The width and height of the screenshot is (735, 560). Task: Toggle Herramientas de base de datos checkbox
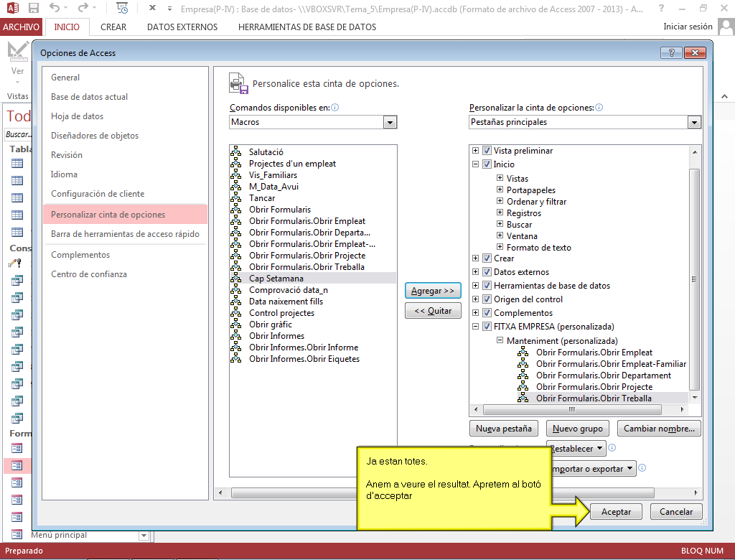tap(487, 285)
